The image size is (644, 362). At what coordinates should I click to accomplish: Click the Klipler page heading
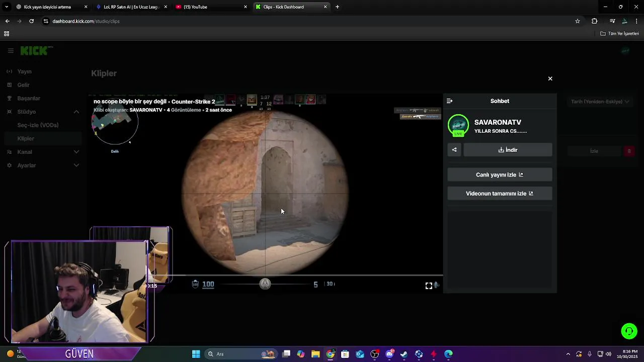tap(104, 73)
